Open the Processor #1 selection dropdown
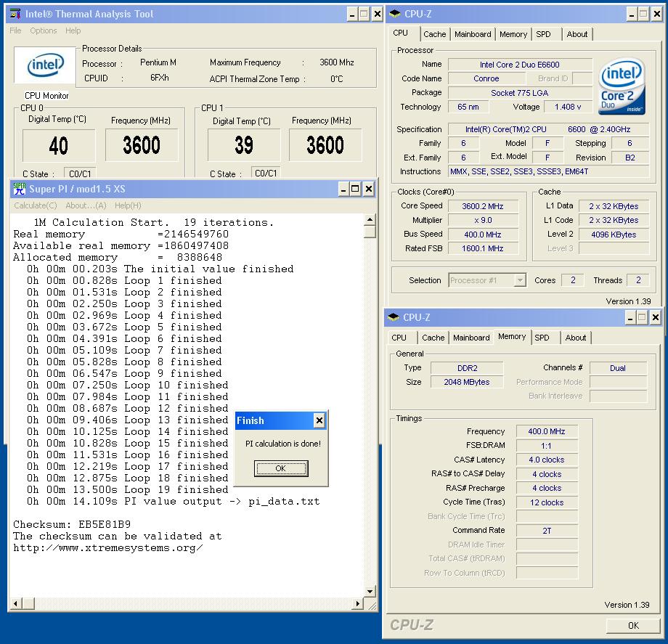 tap(520, 280)
